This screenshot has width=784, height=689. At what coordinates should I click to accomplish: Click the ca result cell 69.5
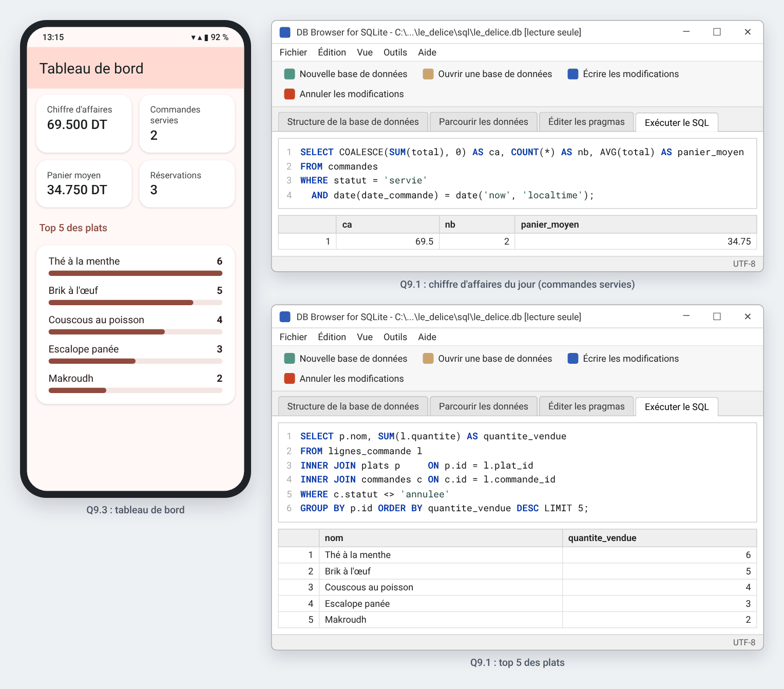point(388,241)
